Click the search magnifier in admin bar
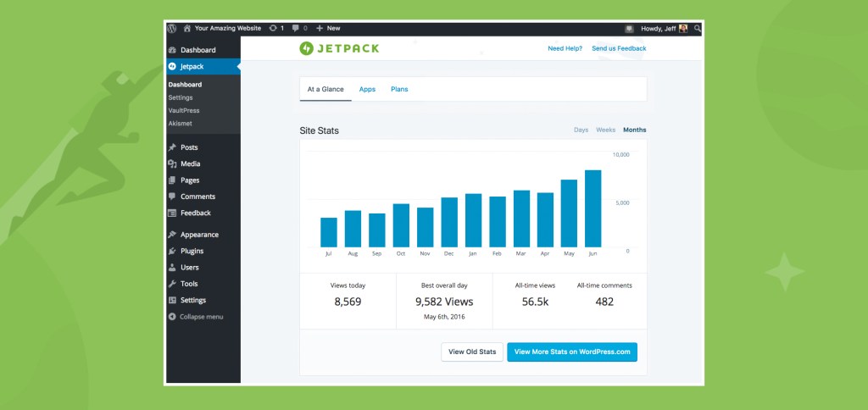 pyautogui.click(x=697, y=28)
